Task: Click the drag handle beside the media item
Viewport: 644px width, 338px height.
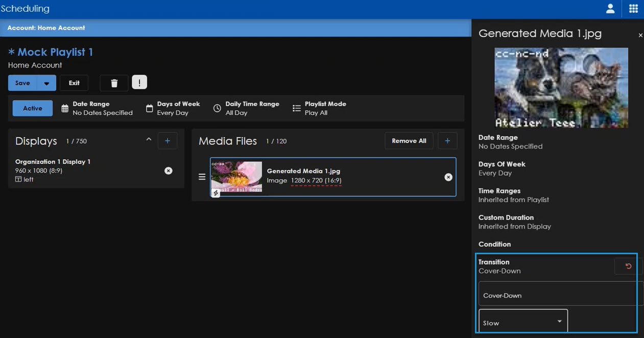Action: pos(202,177)
